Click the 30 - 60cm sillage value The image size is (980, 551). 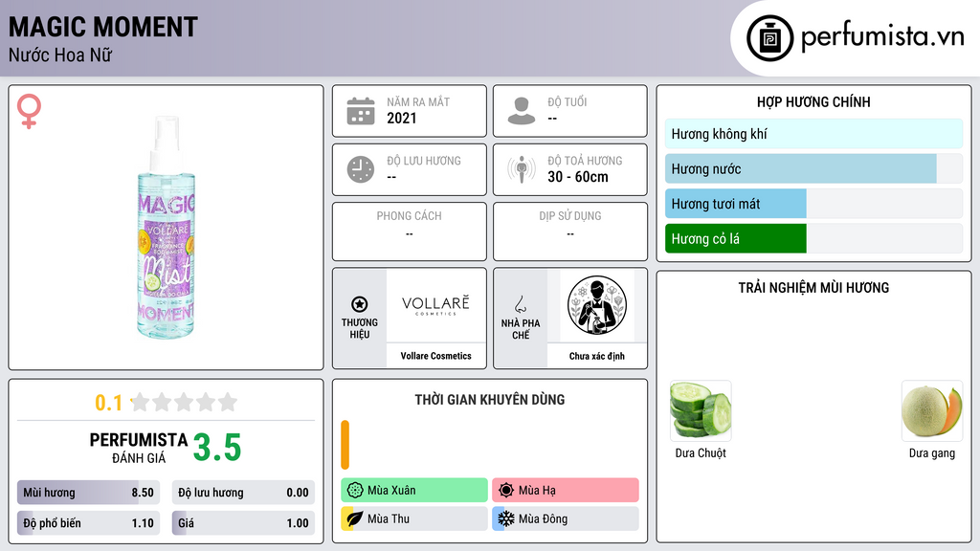[x=577, y=177]
